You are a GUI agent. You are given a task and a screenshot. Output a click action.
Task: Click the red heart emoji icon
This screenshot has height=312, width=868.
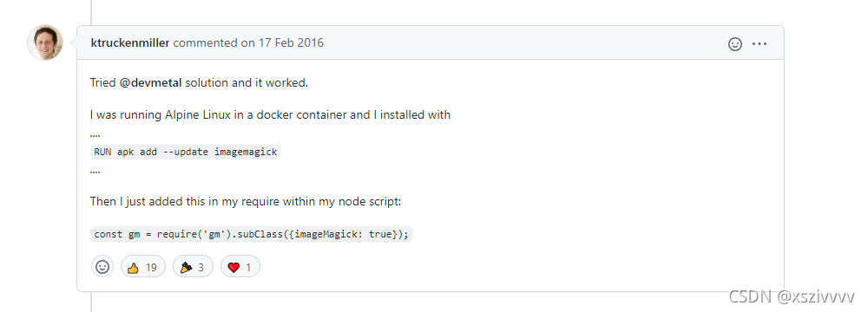pyautogui.click(x=233, y=269)
